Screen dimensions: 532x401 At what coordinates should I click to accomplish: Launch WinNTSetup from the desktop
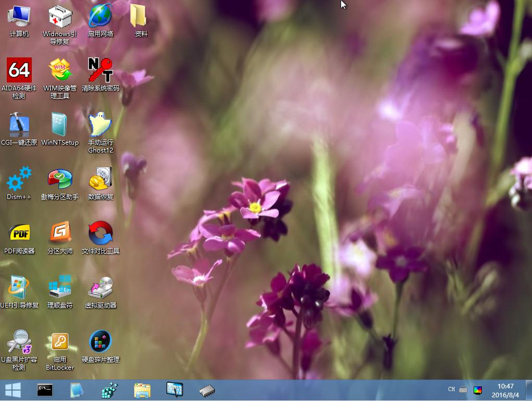tap(59, 125)
